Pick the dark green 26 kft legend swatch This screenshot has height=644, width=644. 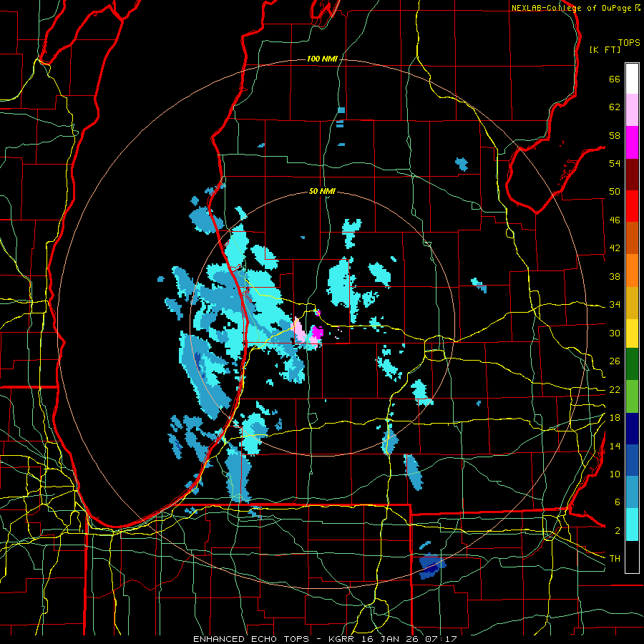point(632,364)
